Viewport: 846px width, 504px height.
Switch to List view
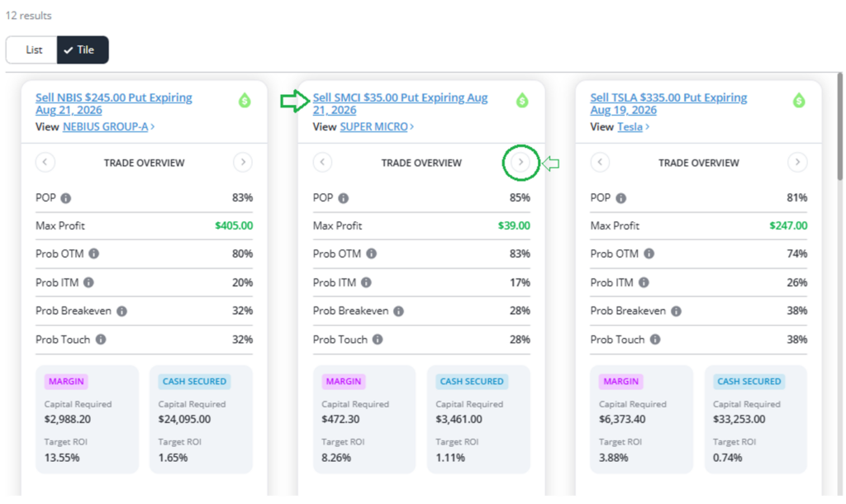pos(32,50)
